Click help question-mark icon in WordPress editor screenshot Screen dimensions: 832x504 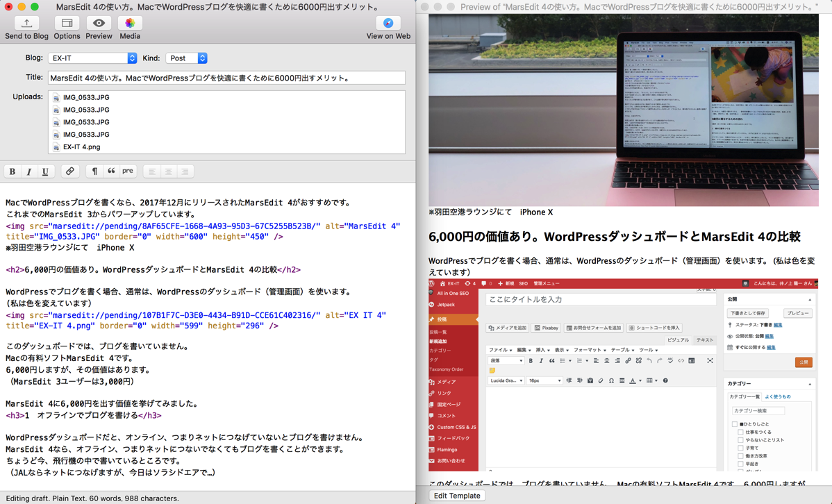[665, 380]
